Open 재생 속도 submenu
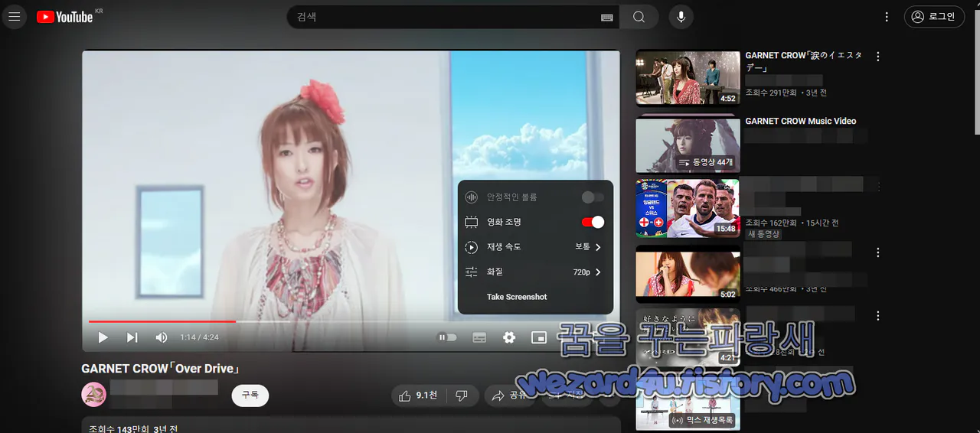Image resolution: width=980 pixels, height=433 pixels. 535,247
